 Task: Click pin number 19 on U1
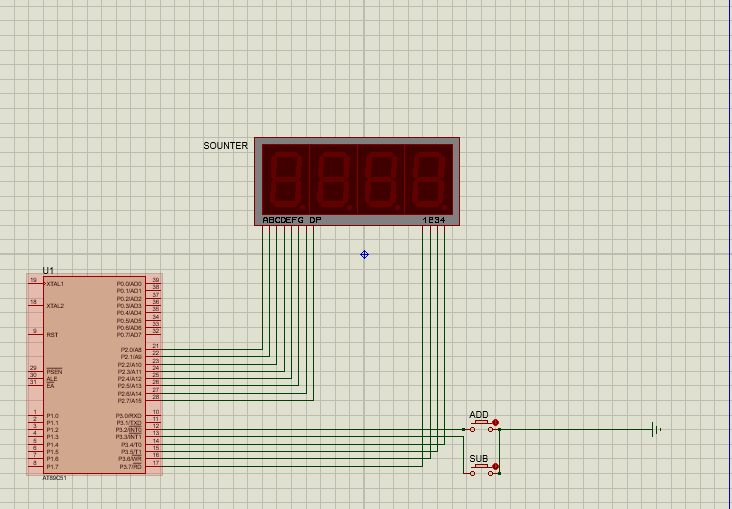(33, 280)
